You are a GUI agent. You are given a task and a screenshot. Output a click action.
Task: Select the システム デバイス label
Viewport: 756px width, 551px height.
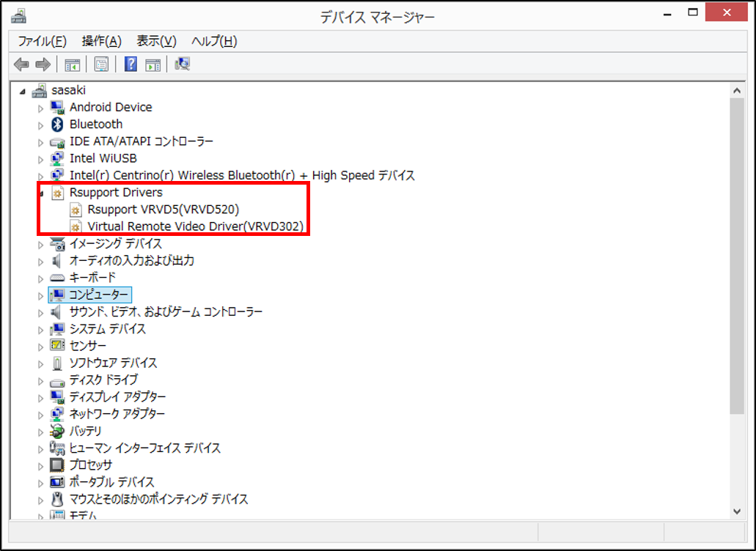[x=108, y=328]
